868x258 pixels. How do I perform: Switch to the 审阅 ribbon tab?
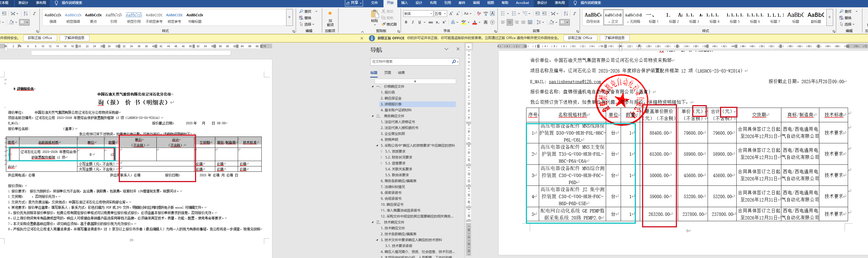point(476,3)
